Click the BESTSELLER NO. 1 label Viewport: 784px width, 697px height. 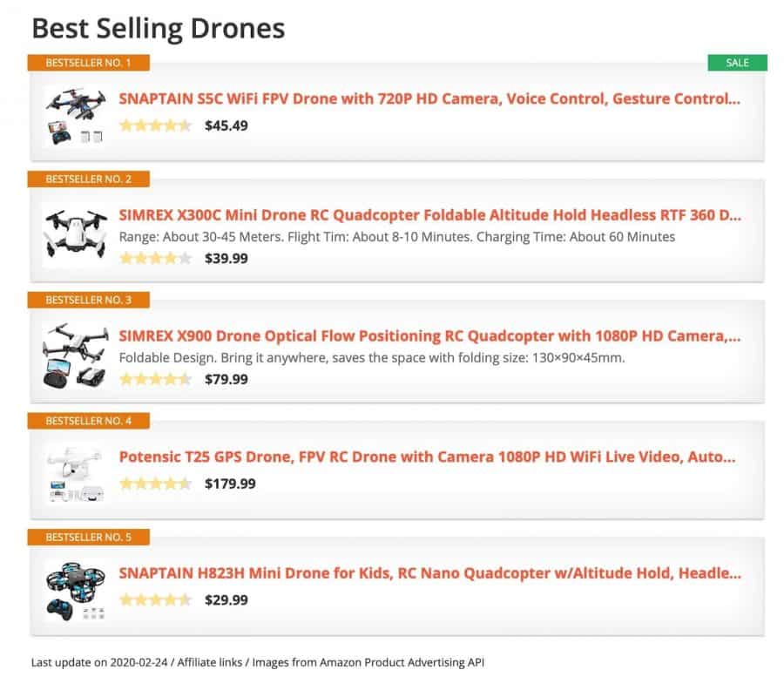click(89, 63)
